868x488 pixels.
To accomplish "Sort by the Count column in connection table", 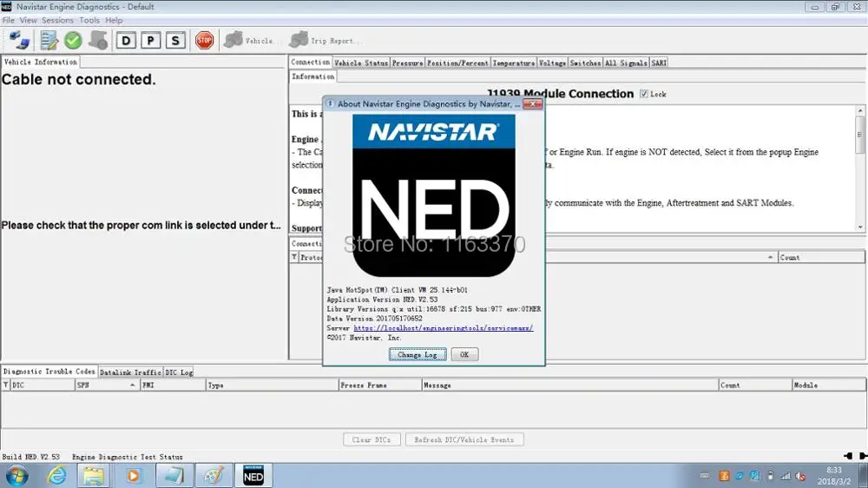I will (821, 258).
